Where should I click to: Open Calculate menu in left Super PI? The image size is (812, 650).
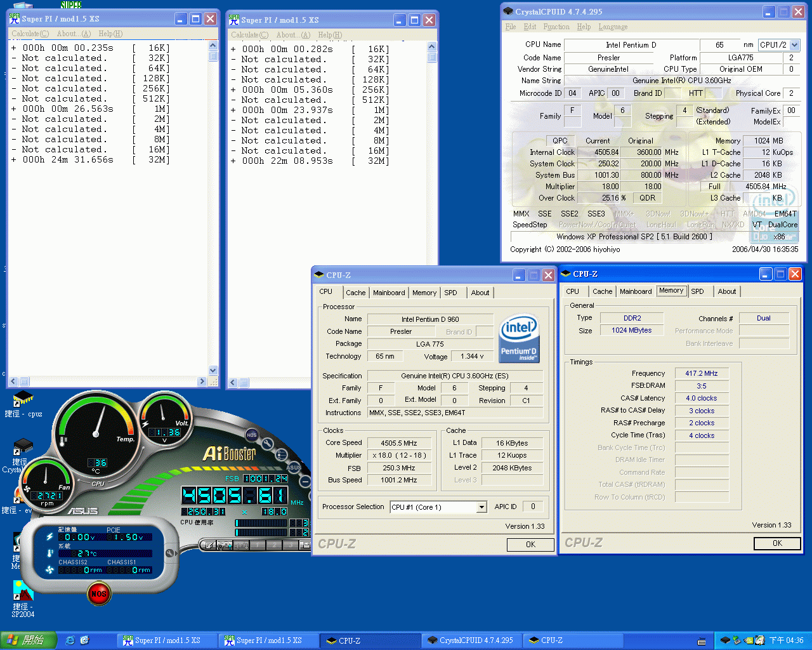pos(30,34)
